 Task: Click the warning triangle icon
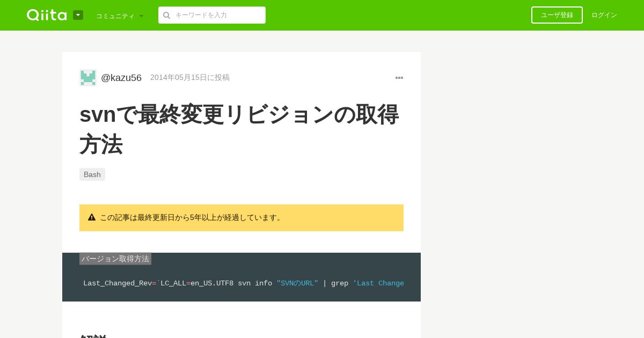[x=92, y=217]
